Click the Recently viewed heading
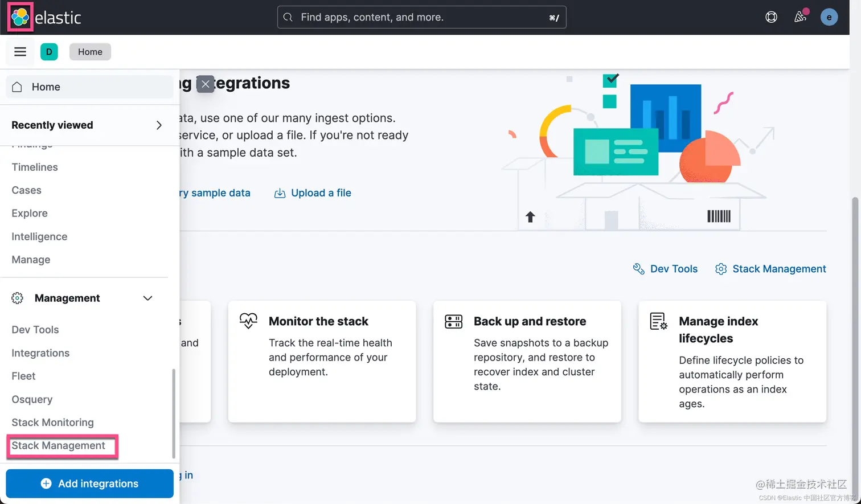 click(x=52, y=125)
